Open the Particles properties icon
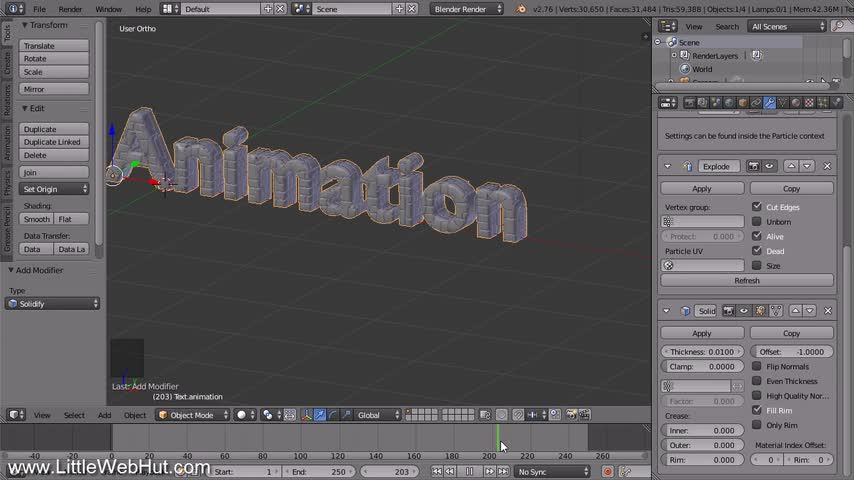Screen dimensions: 854x480 pyautogui.click(x=822, y=102)
